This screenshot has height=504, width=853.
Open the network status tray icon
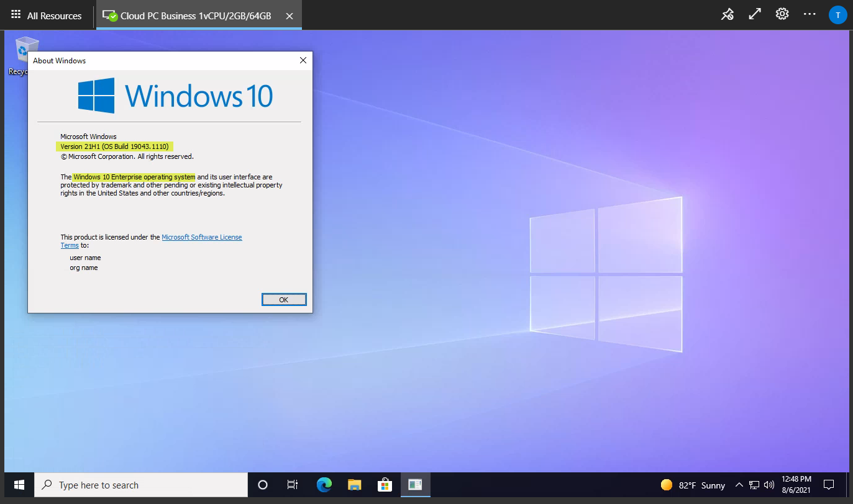[754, 485]
